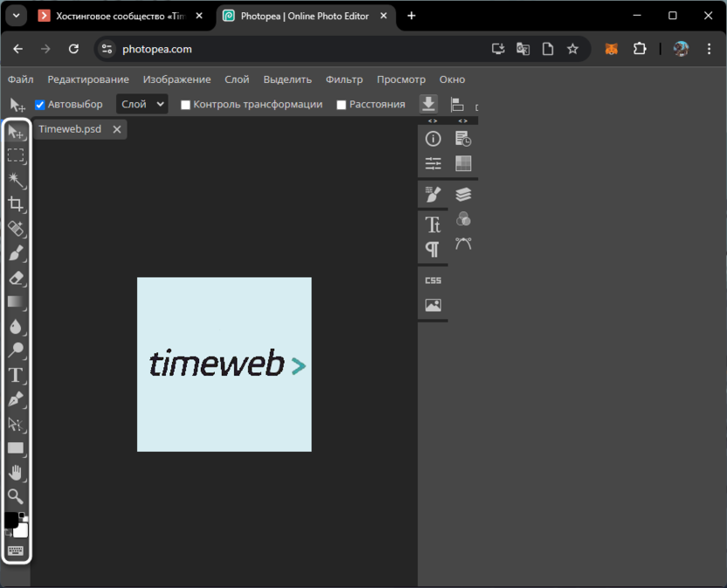Open the Фильтр menu
The width and height of the screenshot is (727, 588).
[344, 80]
